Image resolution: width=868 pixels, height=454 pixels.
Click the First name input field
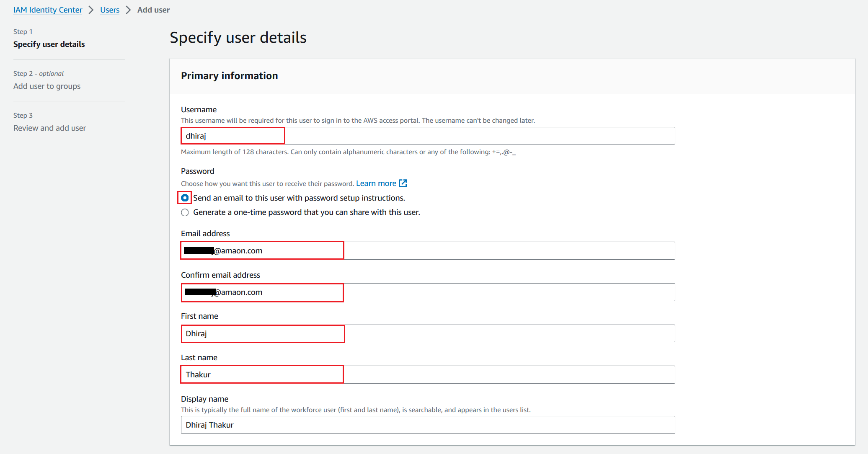[427, 333]
